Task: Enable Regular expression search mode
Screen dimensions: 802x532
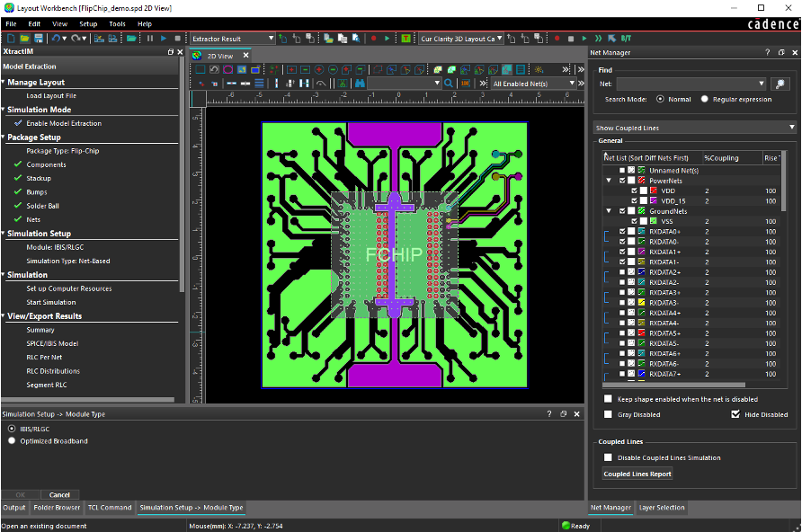Action: pos(704,99)
